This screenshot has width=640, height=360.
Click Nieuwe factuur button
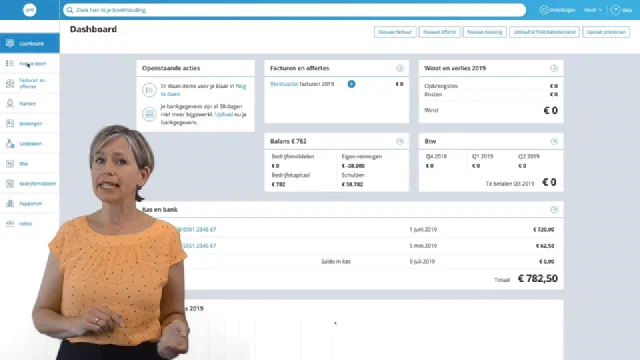coord(395,32)
